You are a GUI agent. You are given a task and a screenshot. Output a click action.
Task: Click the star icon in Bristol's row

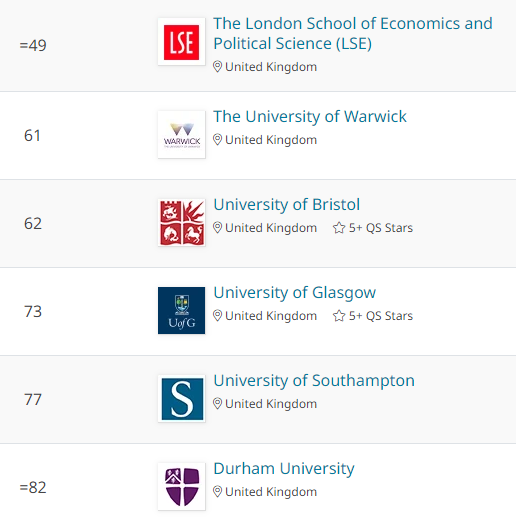pos(339,228)
